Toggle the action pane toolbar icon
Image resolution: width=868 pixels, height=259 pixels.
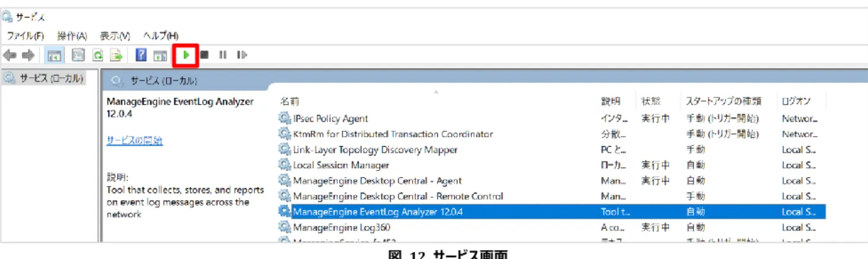(x=160, y=55)
